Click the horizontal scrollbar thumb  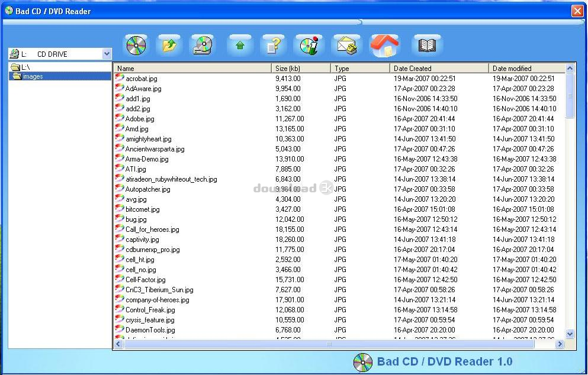329,344
